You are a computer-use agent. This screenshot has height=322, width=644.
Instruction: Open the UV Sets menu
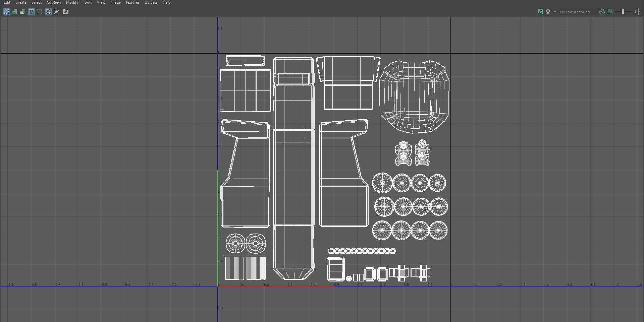151,2
